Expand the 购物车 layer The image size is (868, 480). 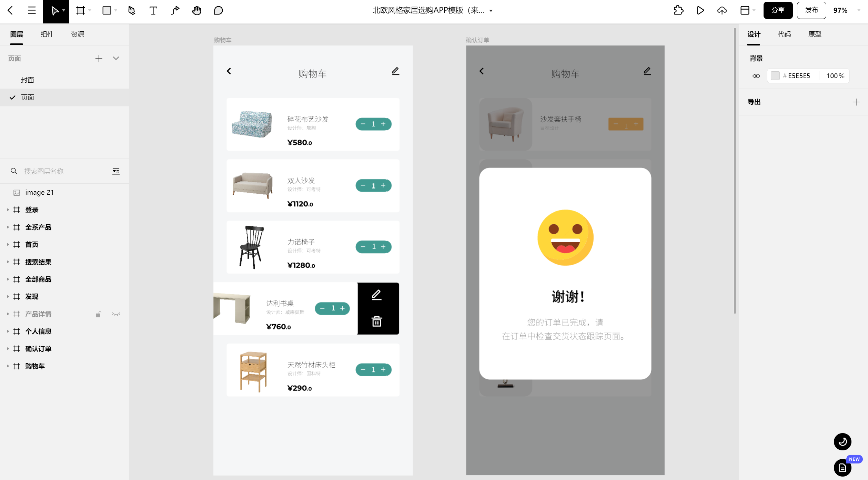[x=8, y=366]
